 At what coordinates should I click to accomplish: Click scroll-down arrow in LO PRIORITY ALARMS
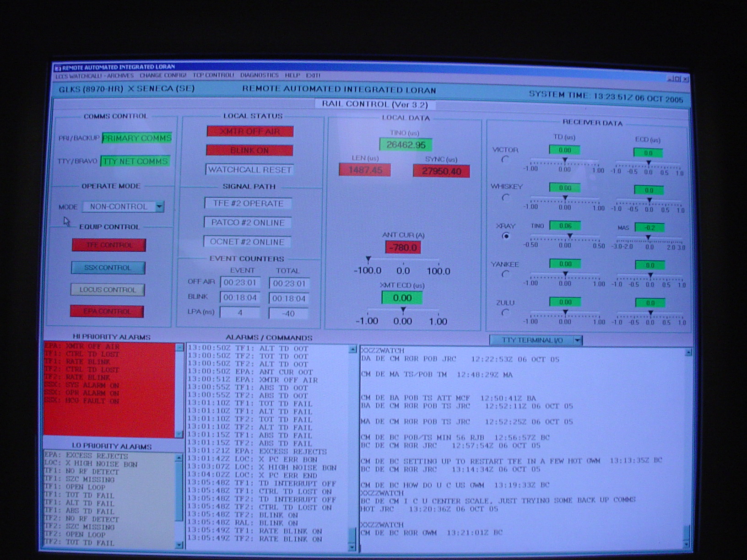[x=179, y=545]
